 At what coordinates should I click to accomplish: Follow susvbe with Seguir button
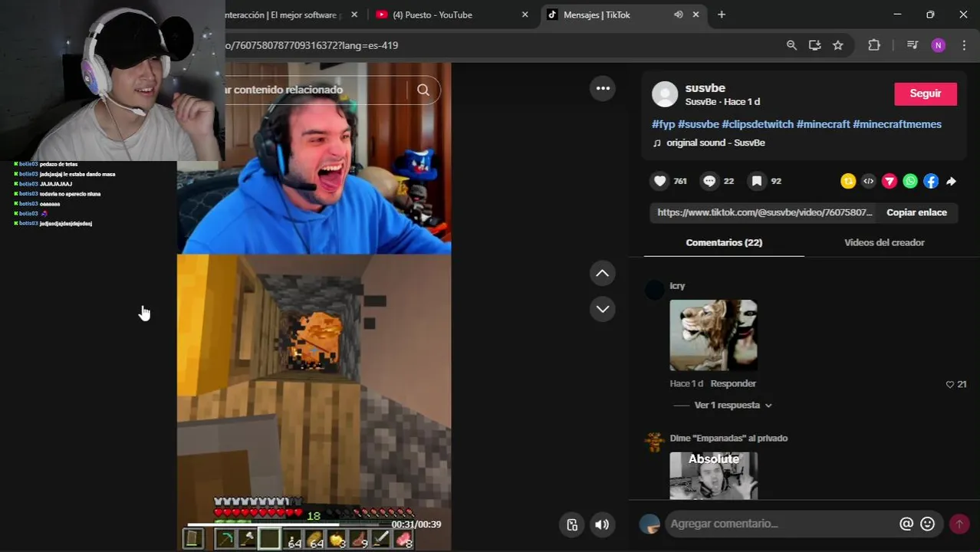925,94
